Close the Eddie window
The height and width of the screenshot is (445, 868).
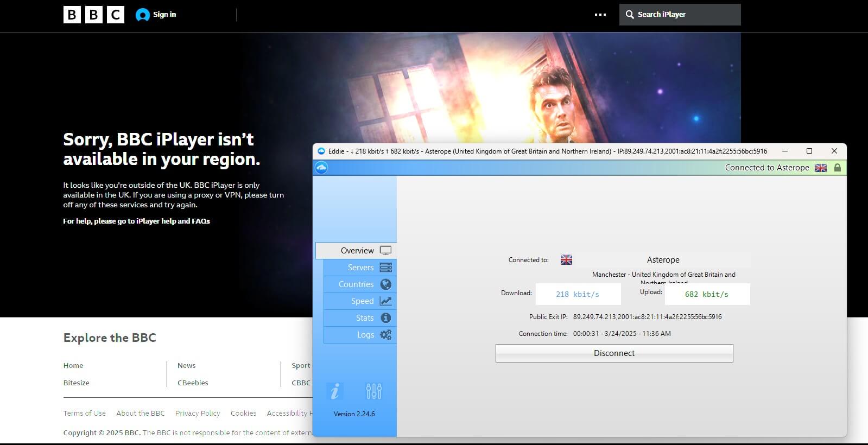pyautogui.click(x=834, y=151)
